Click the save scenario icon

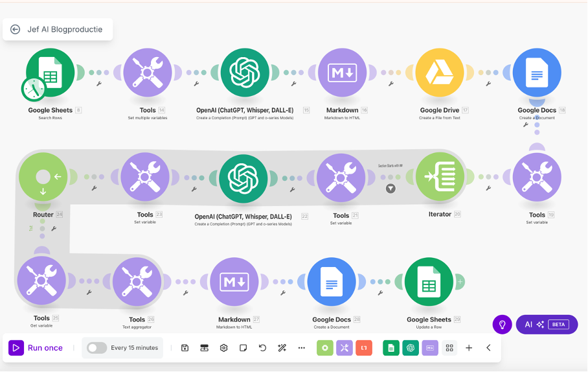185,348
